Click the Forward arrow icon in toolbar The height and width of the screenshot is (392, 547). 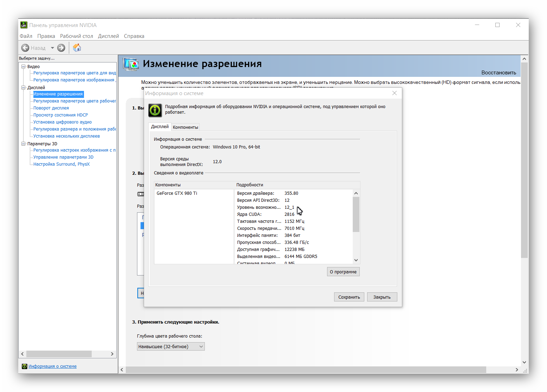pyautogui.click(x=61, y=48)
